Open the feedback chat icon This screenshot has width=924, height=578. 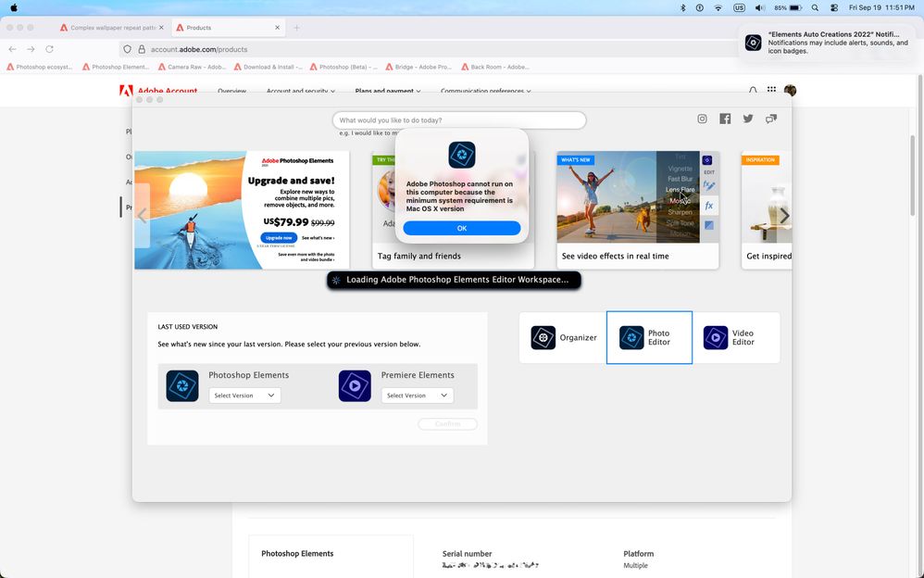point(771,119)
